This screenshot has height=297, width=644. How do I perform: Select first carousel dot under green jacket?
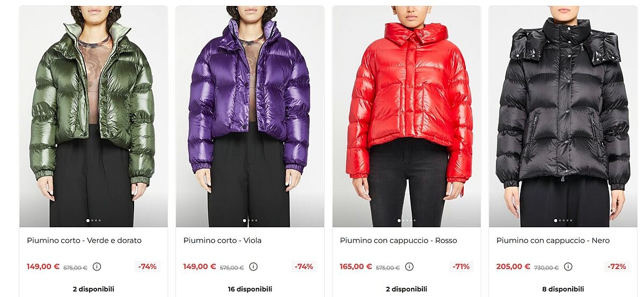88,220
